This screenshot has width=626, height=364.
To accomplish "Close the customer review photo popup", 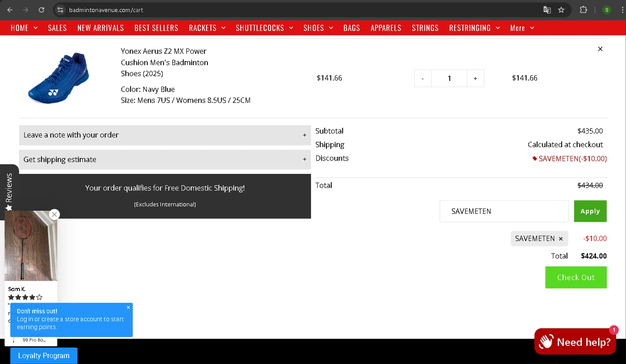I will tap(54, 214).
